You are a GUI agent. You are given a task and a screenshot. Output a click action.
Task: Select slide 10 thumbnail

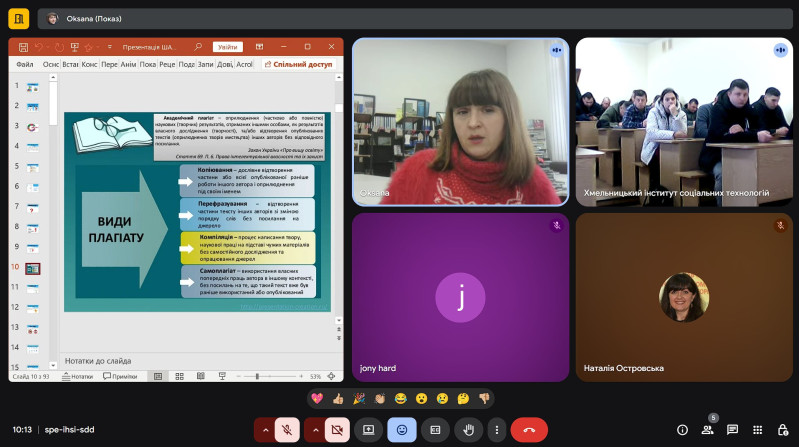(x=33, y=268)
